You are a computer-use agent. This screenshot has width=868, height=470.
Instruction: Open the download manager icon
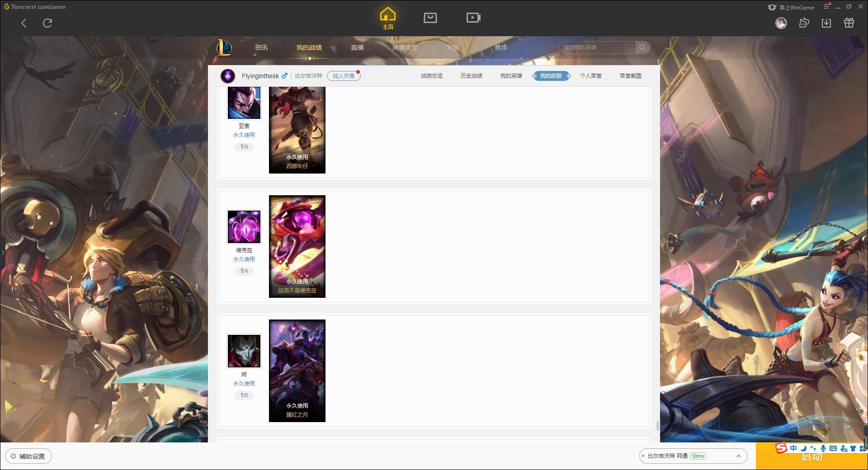click(x=826, y=23)
